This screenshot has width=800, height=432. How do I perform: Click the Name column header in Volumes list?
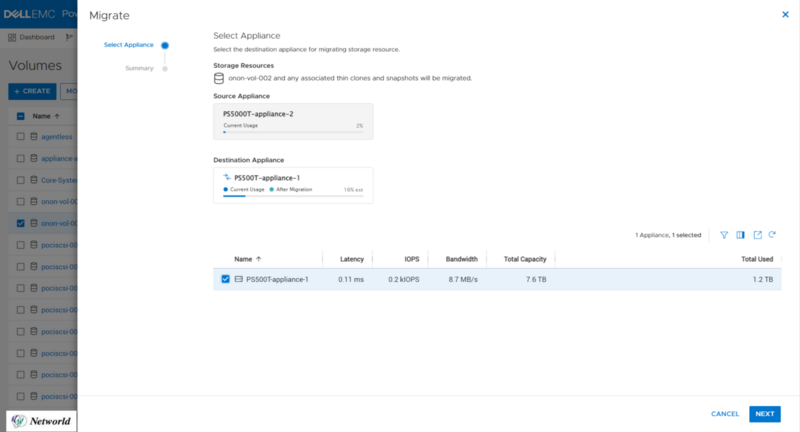[x=41, y=116]
